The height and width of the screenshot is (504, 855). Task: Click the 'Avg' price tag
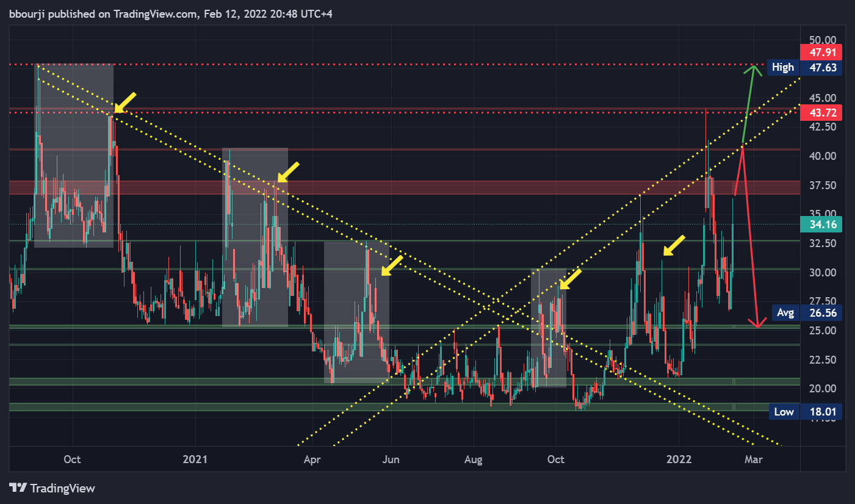pos(785,313)
